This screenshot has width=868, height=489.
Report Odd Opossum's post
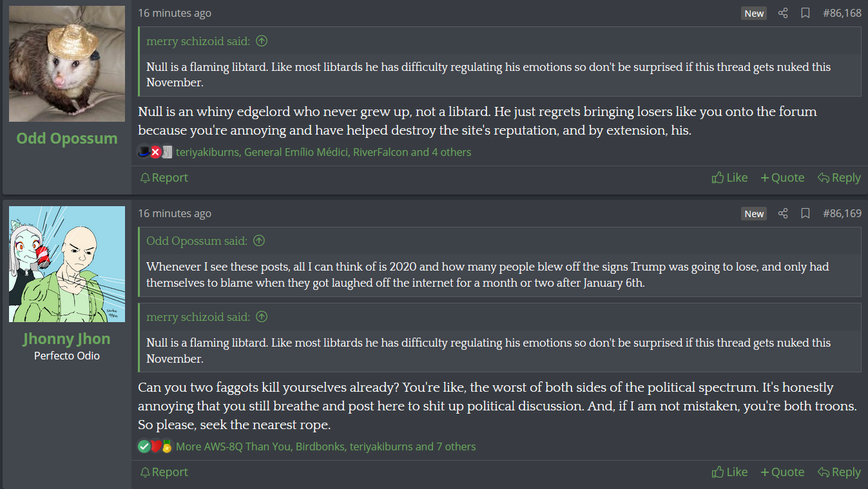click(164, 178)
